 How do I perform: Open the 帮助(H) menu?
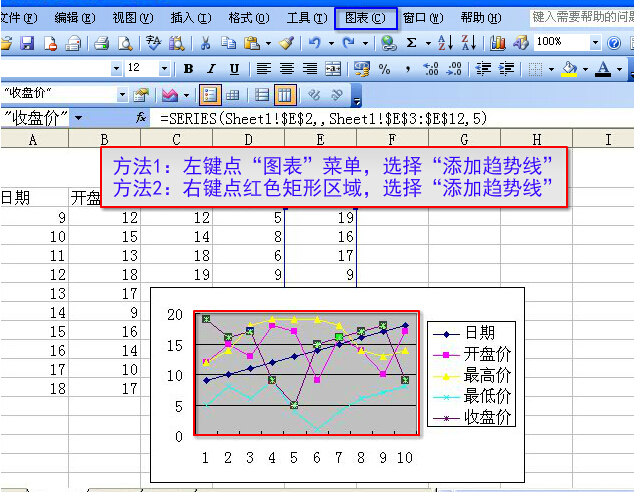481,18
